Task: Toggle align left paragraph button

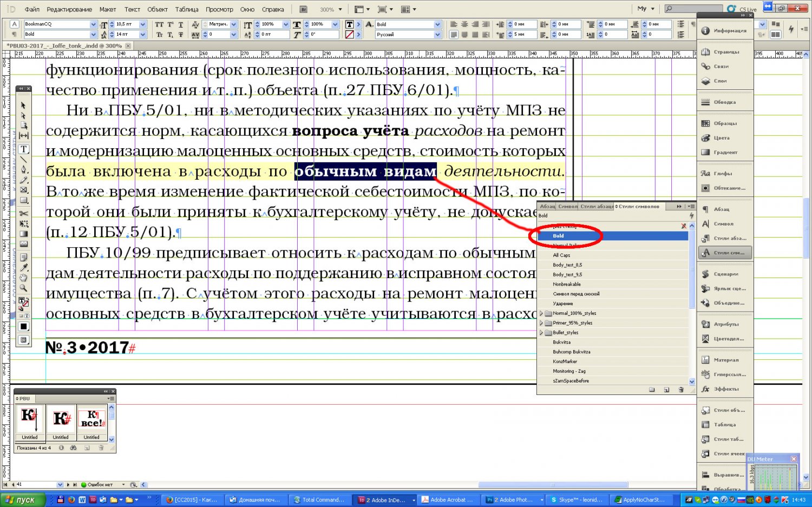Action: coord(454,24)
